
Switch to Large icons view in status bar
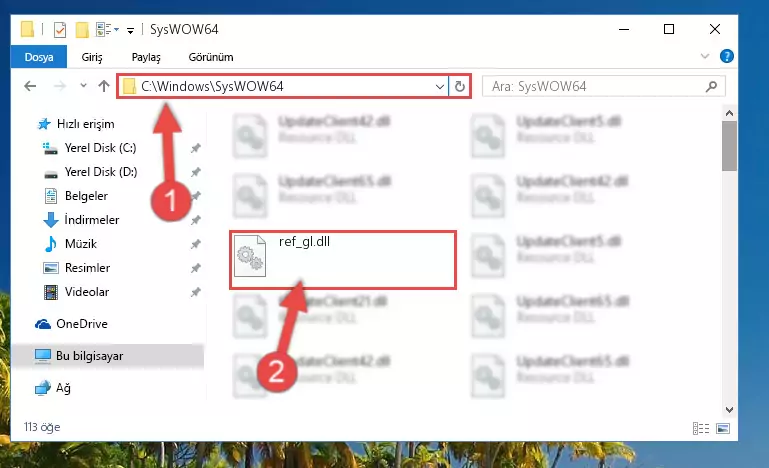(723, 428)
